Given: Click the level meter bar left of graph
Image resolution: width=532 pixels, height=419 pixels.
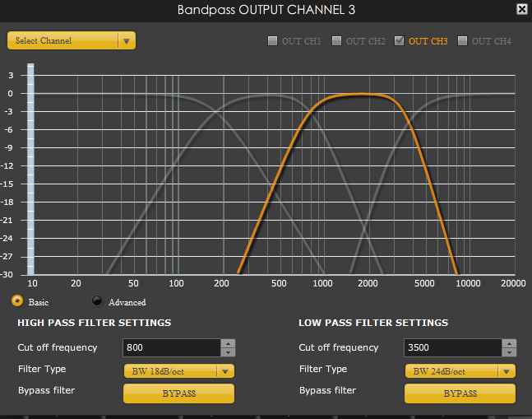Looking at the screenshot, I should click(30, 169).
